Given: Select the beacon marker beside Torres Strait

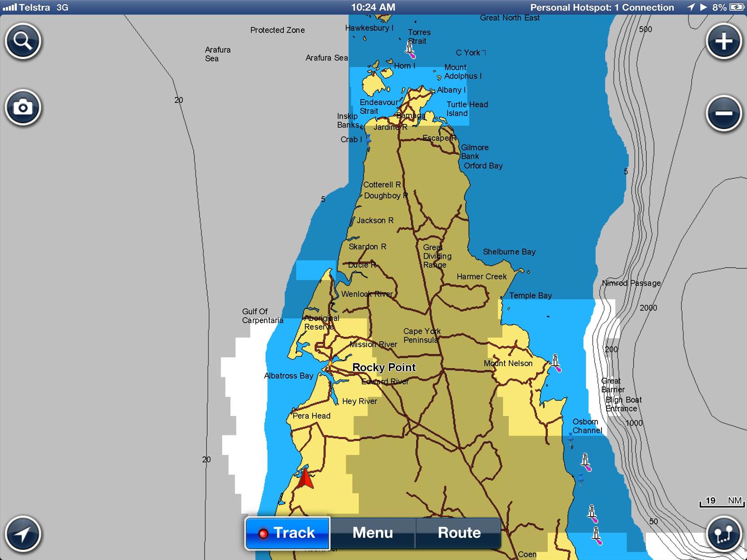Looking at the screenshot, I should [x=410, y=49].
